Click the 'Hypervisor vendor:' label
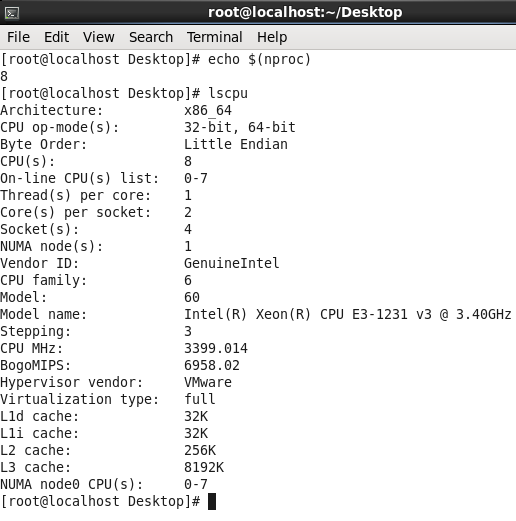 click(x=71, y=382)
